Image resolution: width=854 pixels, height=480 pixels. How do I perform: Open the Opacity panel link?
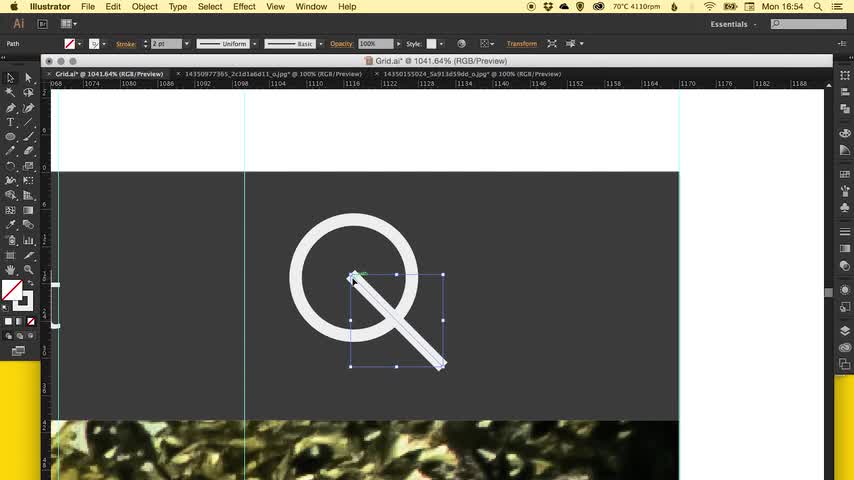click(x=341, y=44)
